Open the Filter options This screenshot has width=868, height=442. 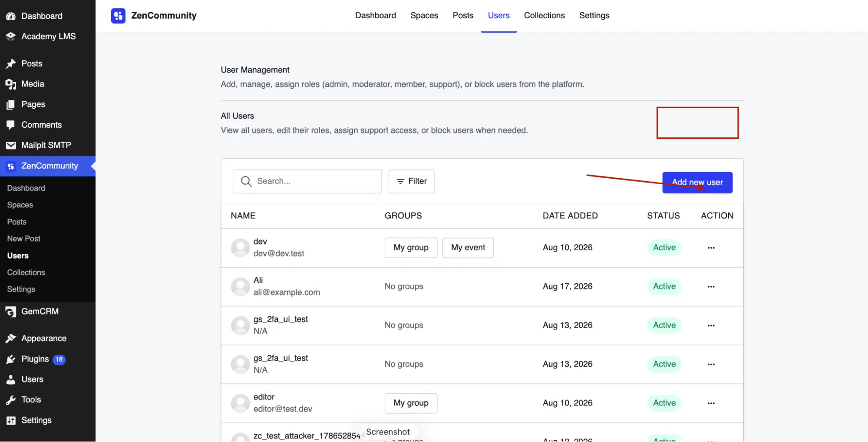click(x=411, y=181)
